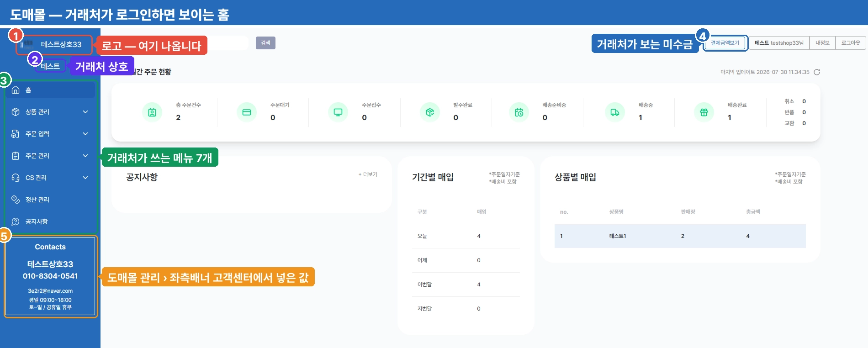Click the 상품별 매입 heading
The image size is (868, 348).
pyautogui.click(x=575, y=177)
